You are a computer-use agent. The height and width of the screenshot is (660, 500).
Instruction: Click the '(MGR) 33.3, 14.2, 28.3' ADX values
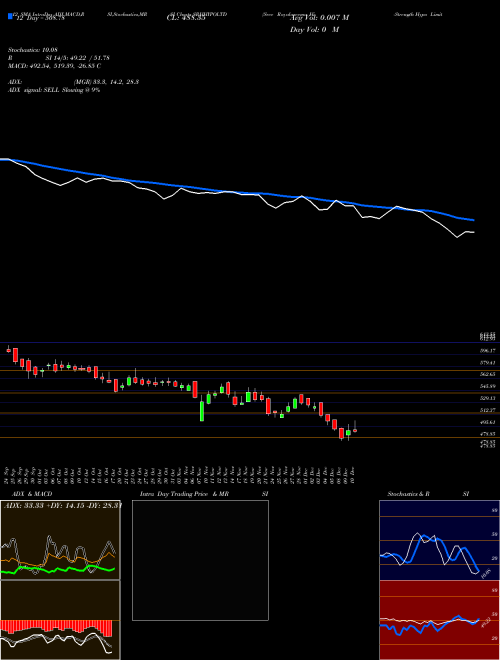[106, 82]
